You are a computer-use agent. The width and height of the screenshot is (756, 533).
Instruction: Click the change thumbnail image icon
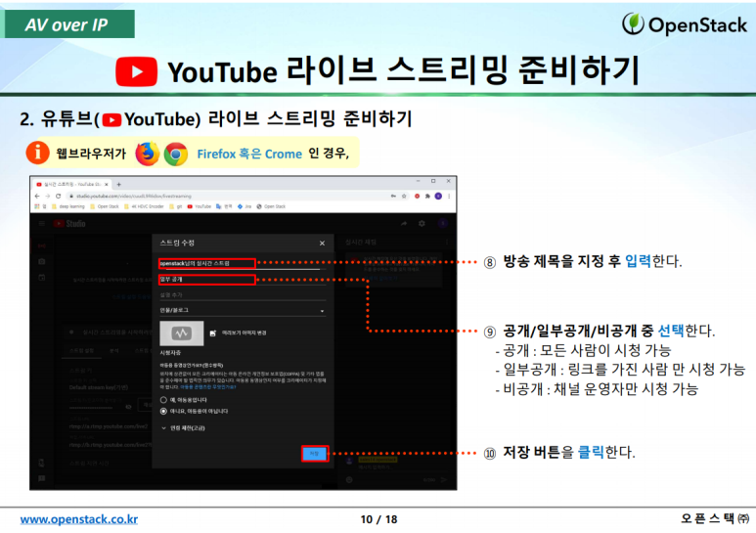[213, 333]
